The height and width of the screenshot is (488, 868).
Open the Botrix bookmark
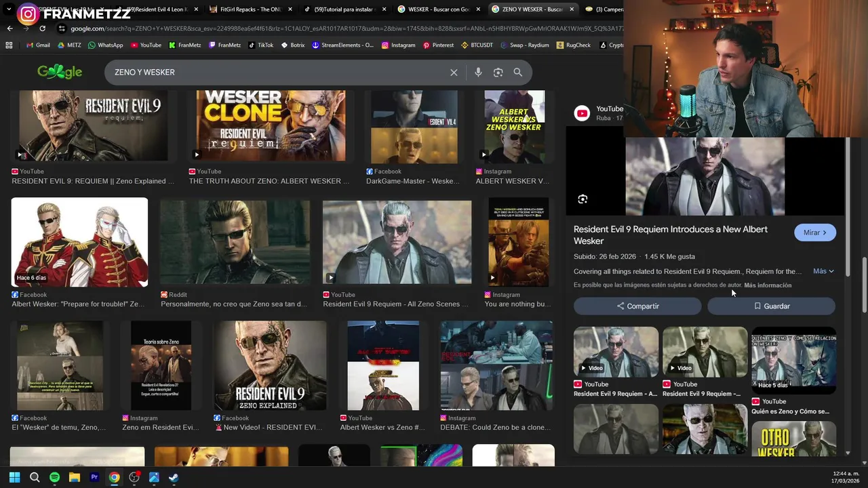(293, 45)
